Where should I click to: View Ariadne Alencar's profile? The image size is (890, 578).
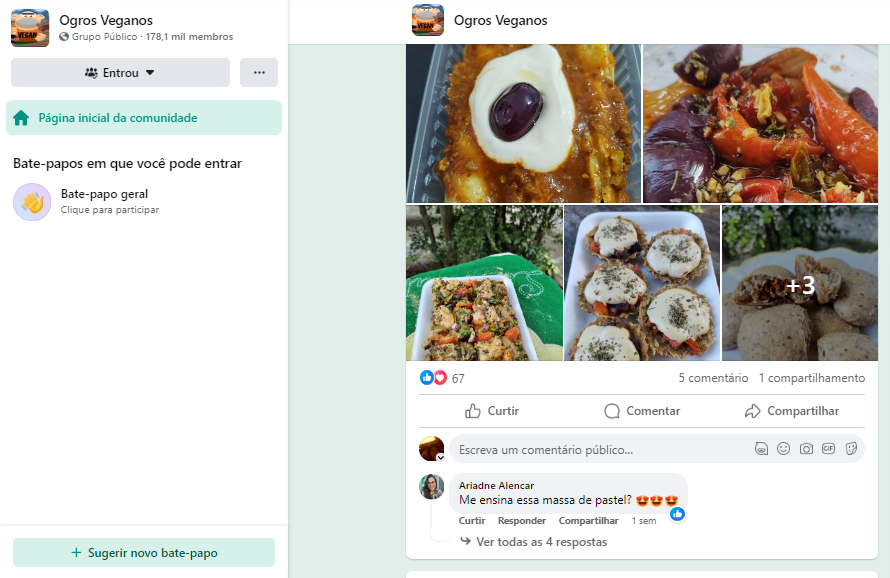(495, 485)
